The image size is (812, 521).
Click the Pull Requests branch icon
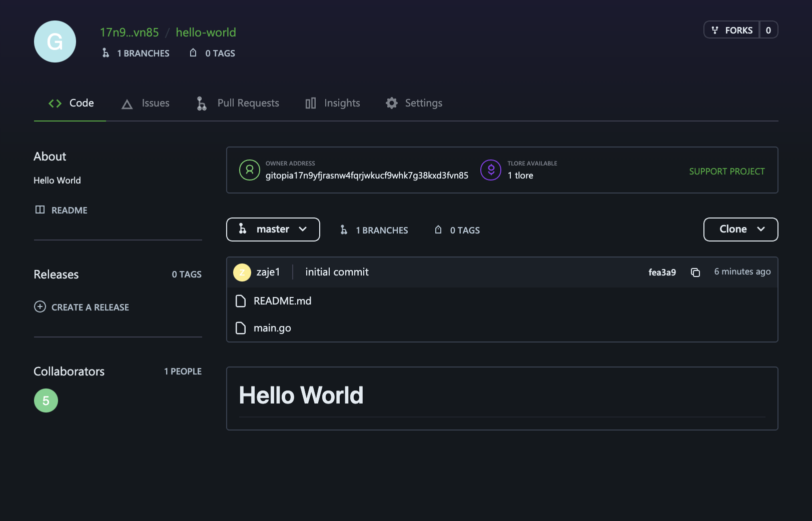[x=202, y=103]
